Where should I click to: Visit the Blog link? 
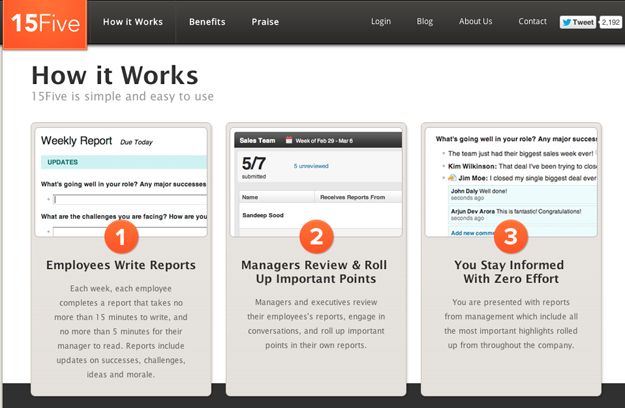pyautogui.click(x=425, y=22)
